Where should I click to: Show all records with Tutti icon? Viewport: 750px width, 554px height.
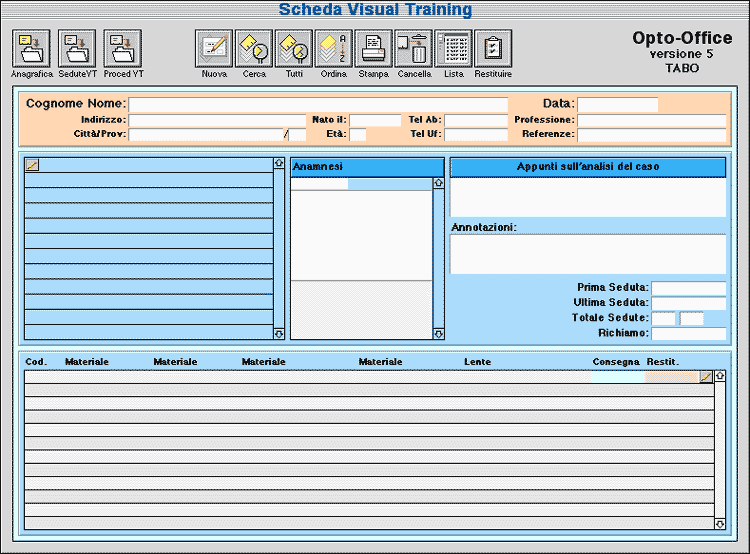click(x=294, y=48)
